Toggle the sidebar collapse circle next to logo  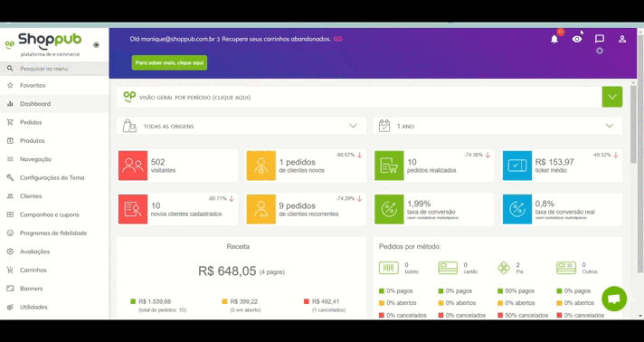[96, 45]
